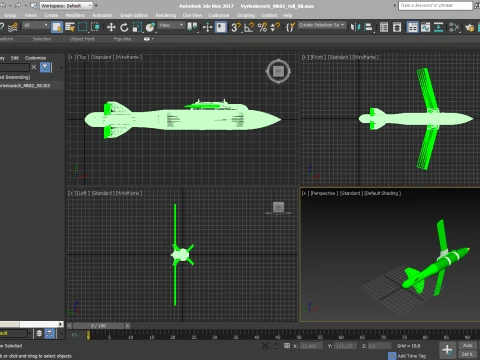Switch to the Object Paint ribbon tab
The image size is (480, 360).
[82, 39]
